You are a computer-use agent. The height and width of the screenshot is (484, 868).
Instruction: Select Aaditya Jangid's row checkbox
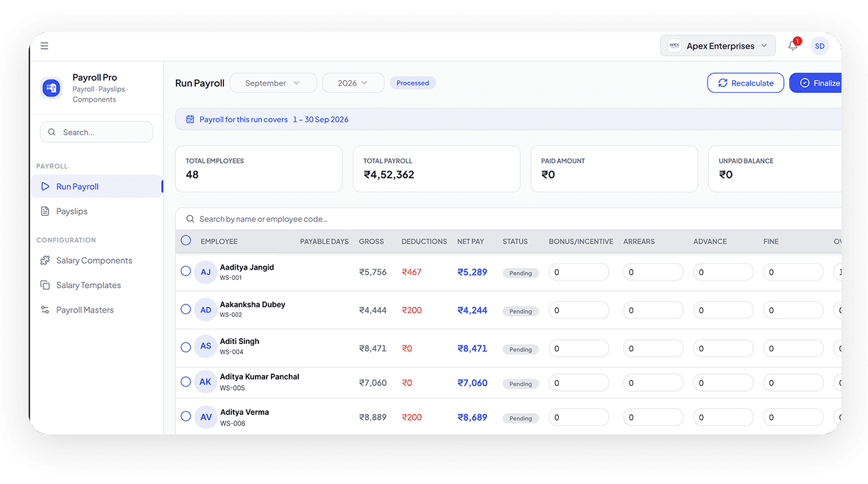(x=186, y=271)
